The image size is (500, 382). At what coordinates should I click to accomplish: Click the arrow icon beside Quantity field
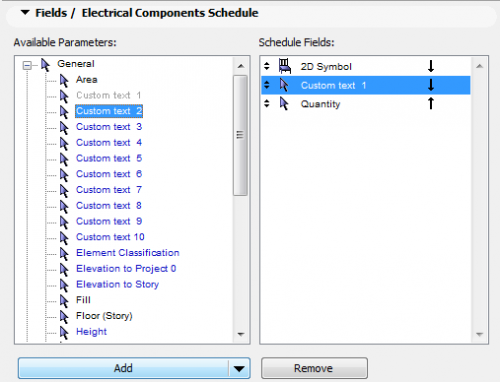tap(284, 104)
